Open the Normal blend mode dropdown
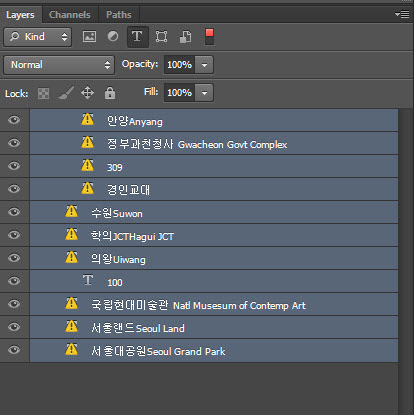414x415 pixels. coord(59,65)
